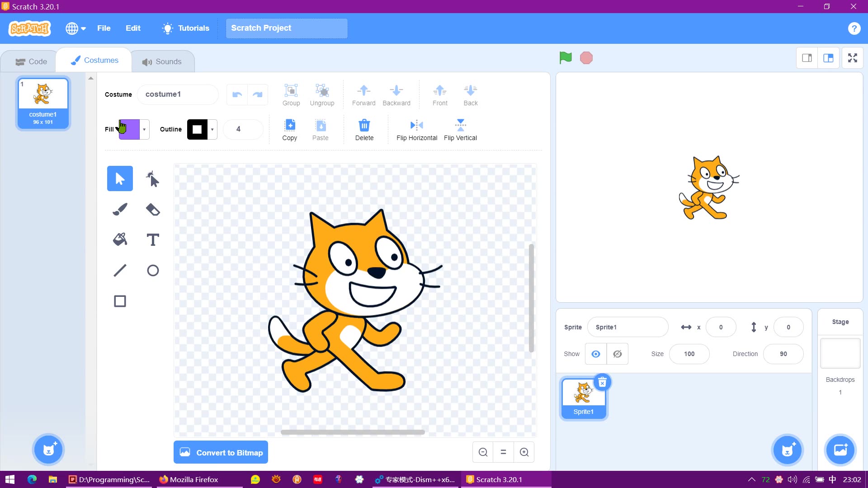This screenshot has width=868, height=488.
Task: Open the language globe dropdown
Action: tap(75, 28)
